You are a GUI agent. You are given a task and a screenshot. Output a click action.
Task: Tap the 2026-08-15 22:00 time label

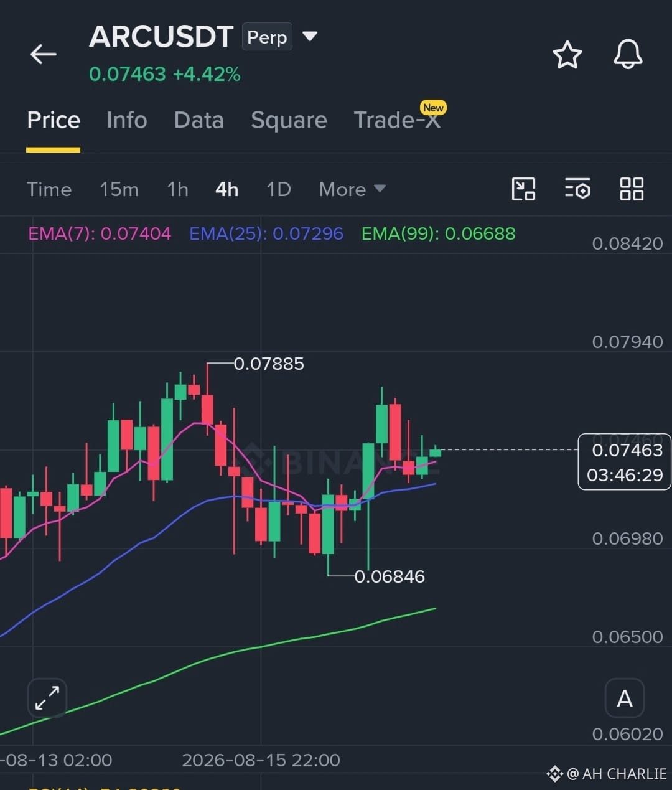[261, 760]
